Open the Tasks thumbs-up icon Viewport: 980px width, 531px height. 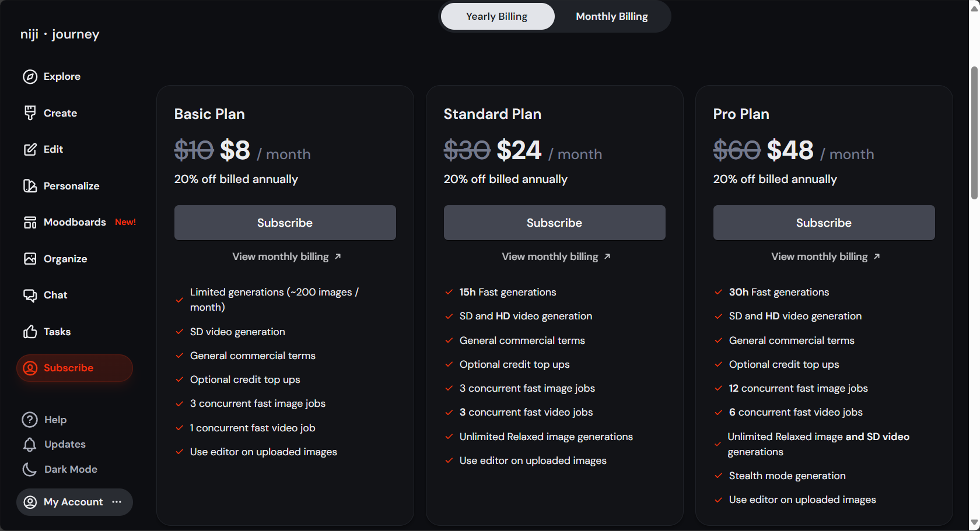point(30,332)
